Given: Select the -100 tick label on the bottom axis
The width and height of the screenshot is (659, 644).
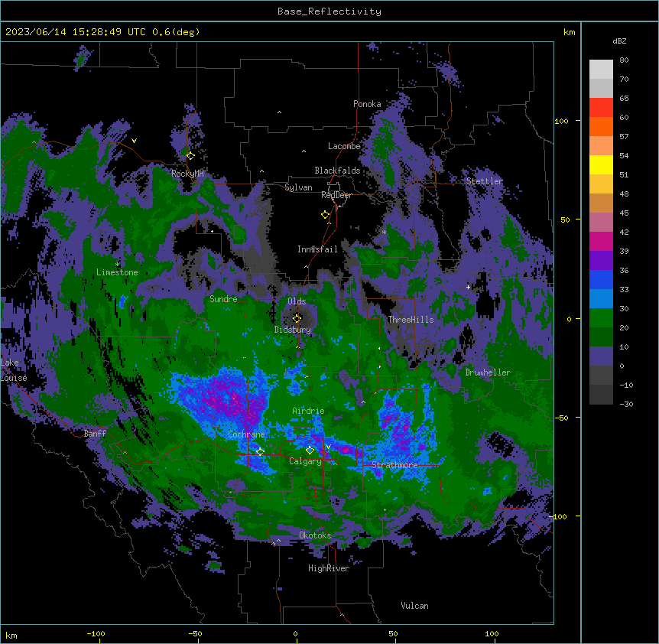Looking at the screenshot, I should (x=96, y=633).
